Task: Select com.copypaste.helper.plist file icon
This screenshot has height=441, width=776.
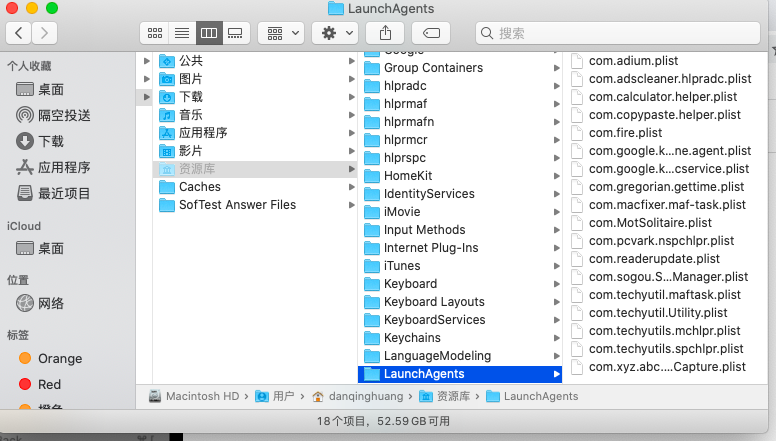Action: pos(577,115)
